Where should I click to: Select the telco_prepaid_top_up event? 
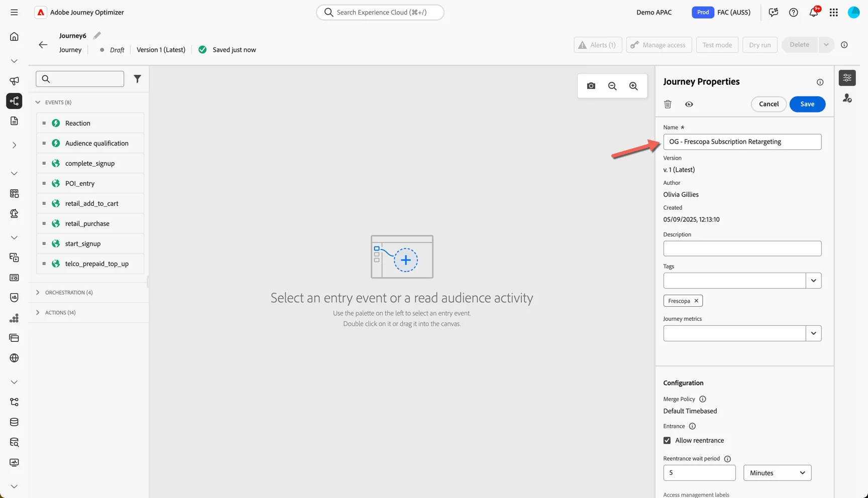click(90, 264)
